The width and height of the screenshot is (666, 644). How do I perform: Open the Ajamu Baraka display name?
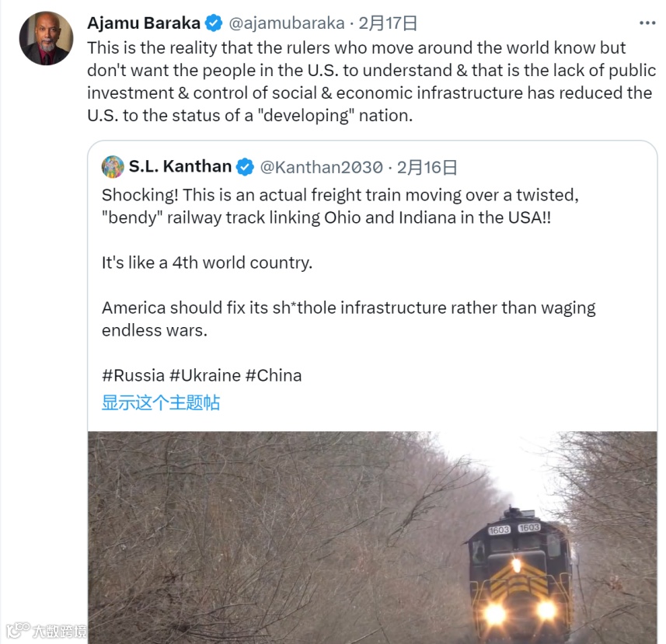(x=144, y=23)
